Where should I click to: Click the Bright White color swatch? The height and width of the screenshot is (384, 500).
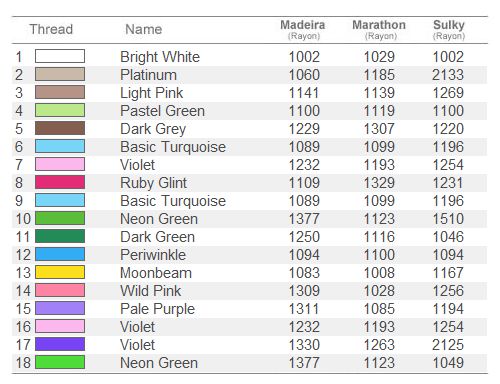[60, 56]
